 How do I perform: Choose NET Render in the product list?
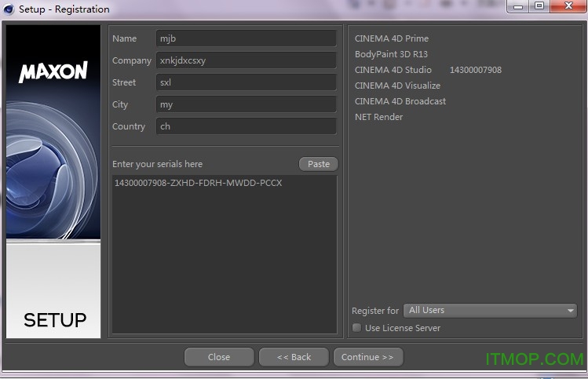pos(378,117)
